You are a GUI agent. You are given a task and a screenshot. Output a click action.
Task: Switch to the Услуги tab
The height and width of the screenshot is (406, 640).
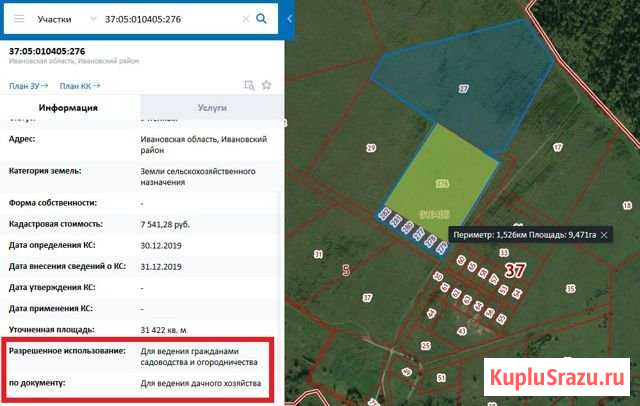click(212, 108)
